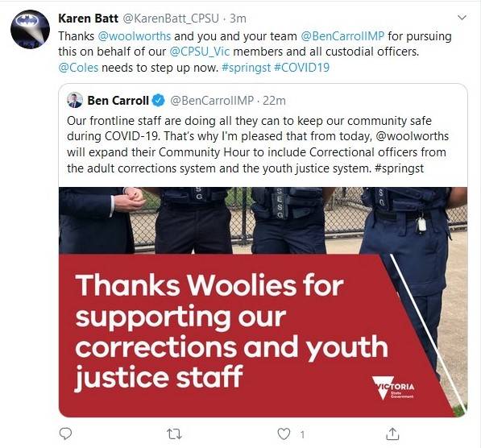481x448 pixels.
Task: Open the @woolworths mention link
Action: tap(135, 36)
